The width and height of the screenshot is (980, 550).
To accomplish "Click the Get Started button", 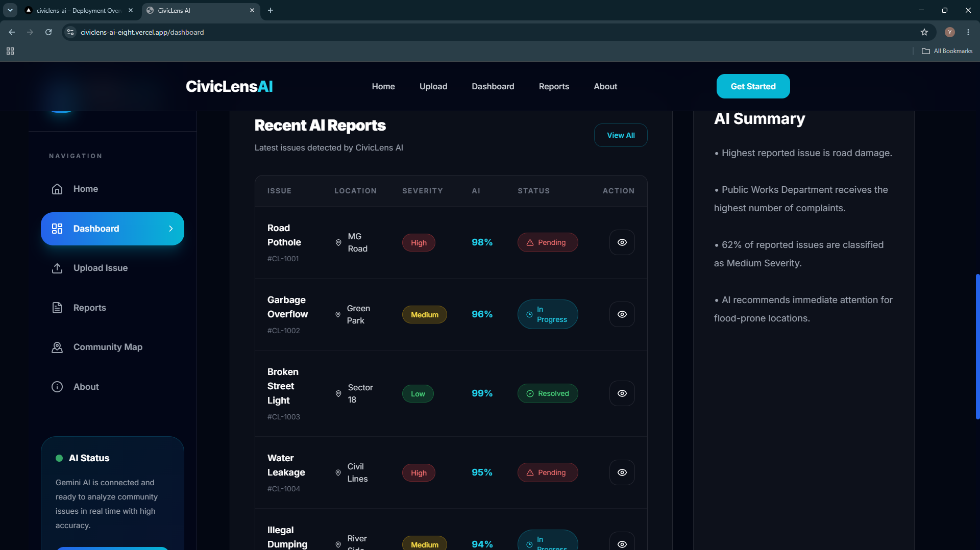I will click(x=753, y=86).
